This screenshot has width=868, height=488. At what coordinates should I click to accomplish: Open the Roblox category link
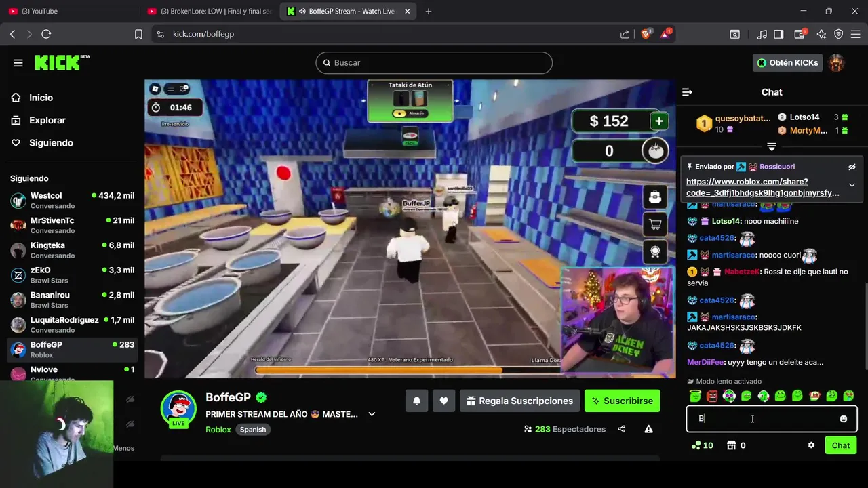pyautogui.click(x=218, y=430)
